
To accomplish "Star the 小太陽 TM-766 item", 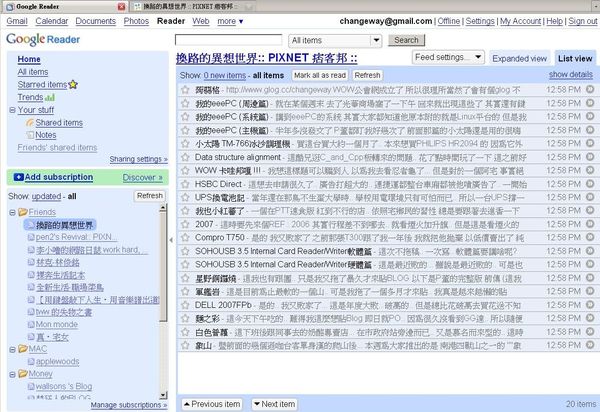I will coord(186,144).
